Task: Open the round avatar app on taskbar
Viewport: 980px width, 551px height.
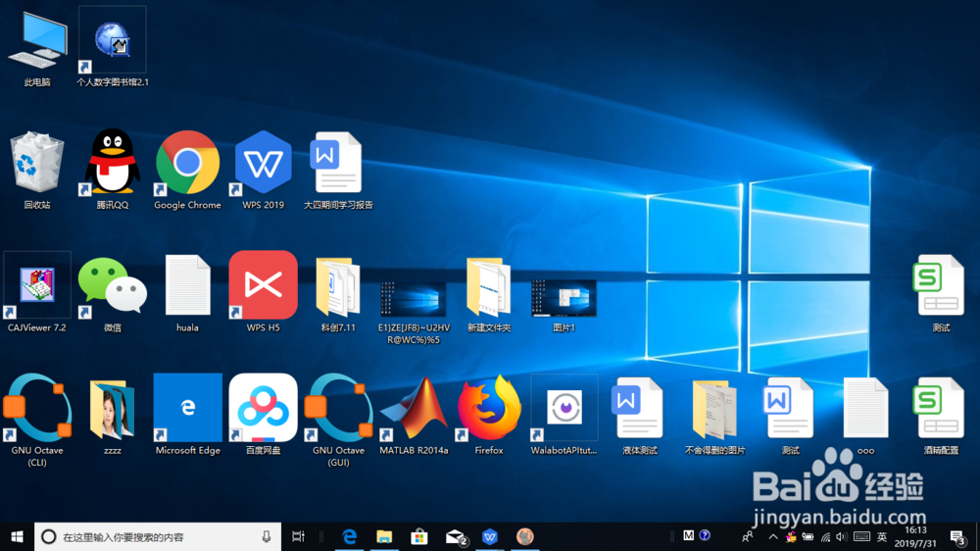Action: coord(525,536)
